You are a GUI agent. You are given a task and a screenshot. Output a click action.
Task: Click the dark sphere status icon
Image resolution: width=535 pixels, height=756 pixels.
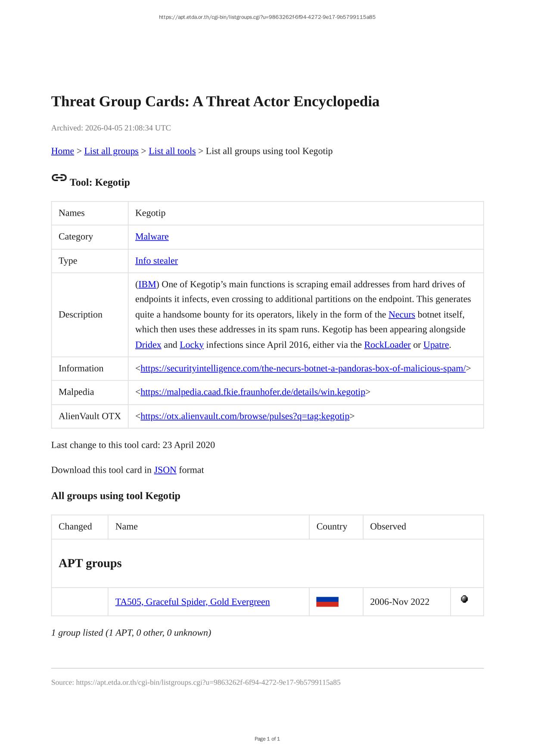[x=464, y=599]
